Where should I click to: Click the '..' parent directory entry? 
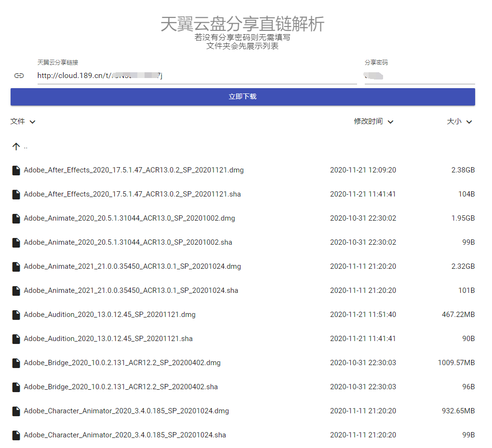tap(26, 147)
